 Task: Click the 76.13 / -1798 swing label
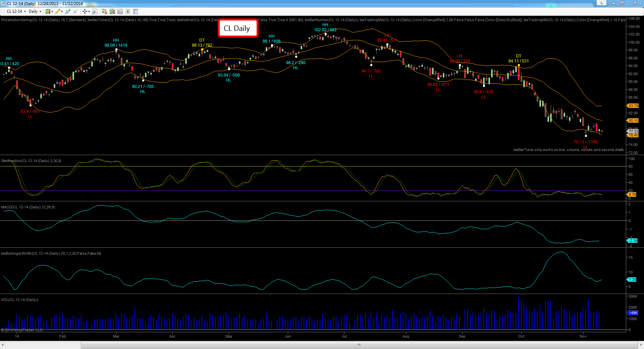pos(586,142)
